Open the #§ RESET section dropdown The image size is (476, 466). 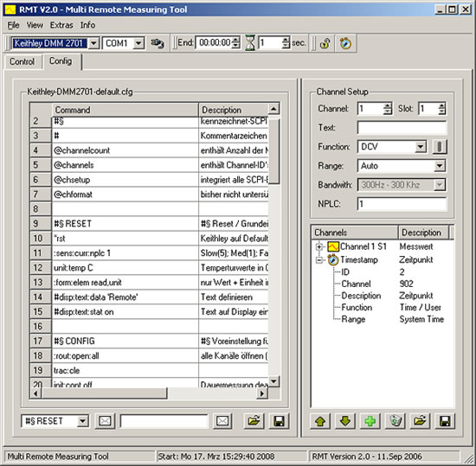82,421
